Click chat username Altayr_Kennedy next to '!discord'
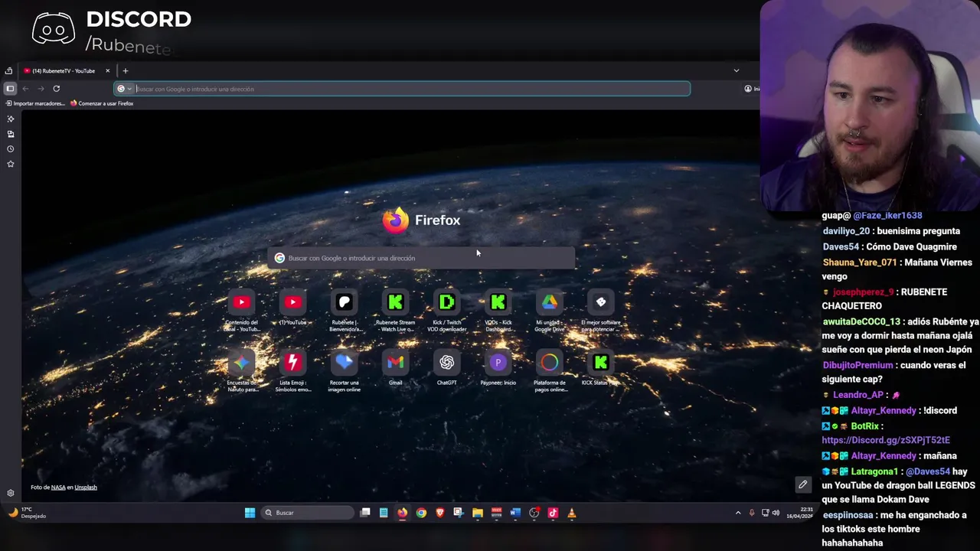The image size is (980, 551). click(883, 411)
